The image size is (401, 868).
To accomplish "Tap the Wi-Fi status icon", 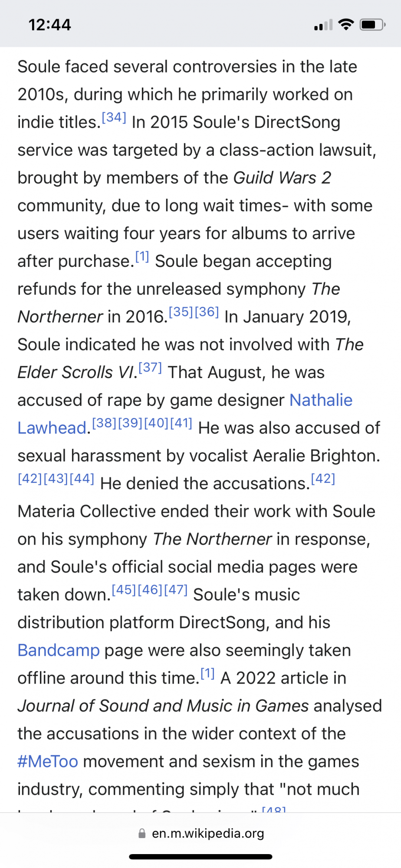I will 346,24.
